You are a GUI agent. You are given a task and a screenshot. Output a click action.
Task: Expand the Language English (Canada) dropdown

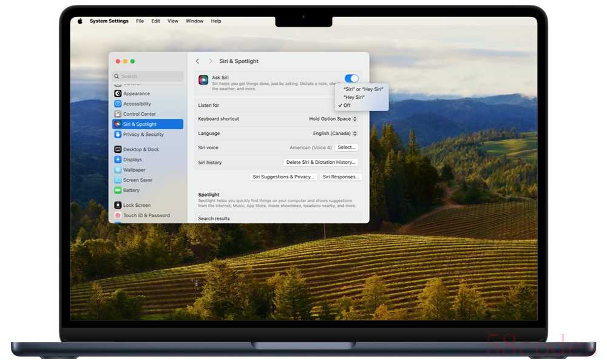335,133
